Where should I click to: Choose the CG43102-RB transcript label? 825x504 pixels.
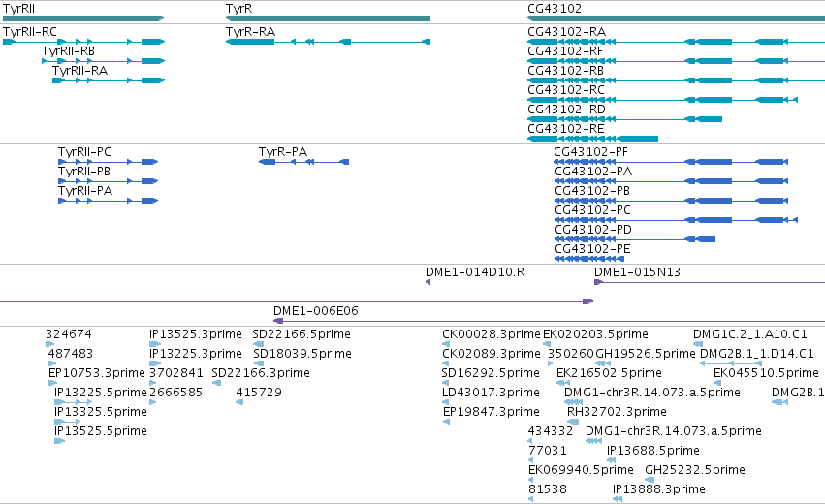coord(565,71)
